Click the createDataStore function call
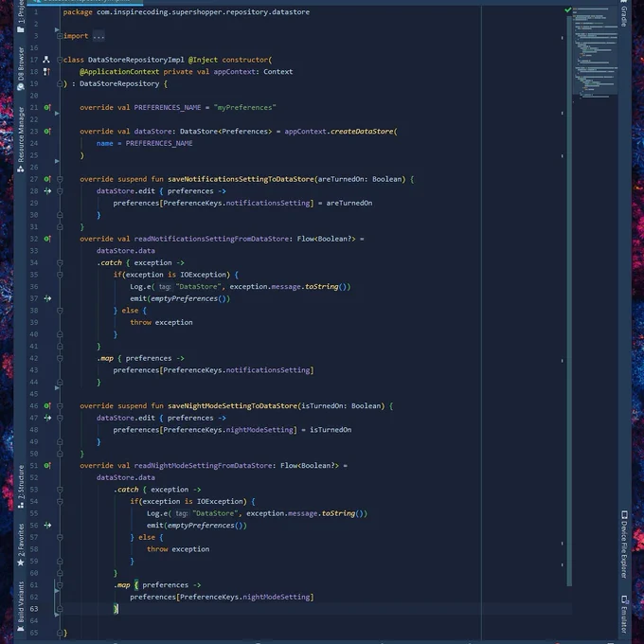Image resolution: width=644 pixels, height=644 pixels. coord(362,132)
